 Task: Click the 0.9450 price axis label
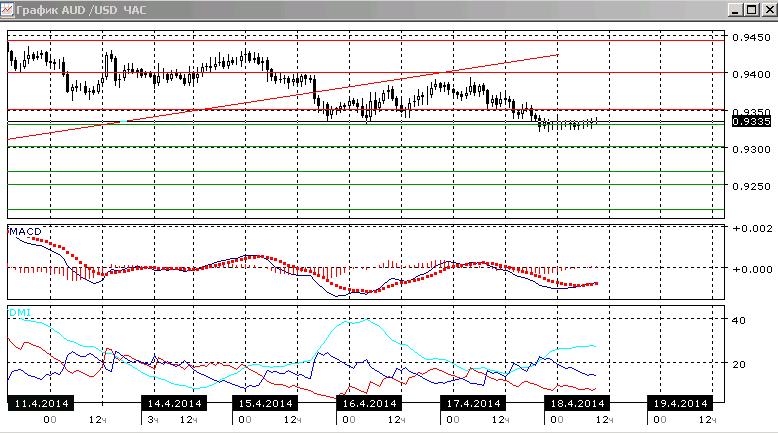click(x=751, y=37)
